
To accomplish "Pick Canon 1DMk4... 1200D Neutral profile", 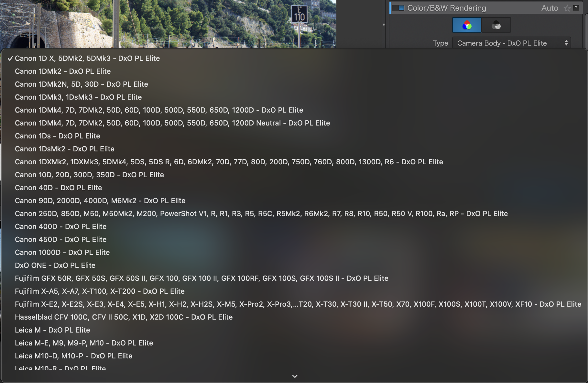I will [294, 123].
